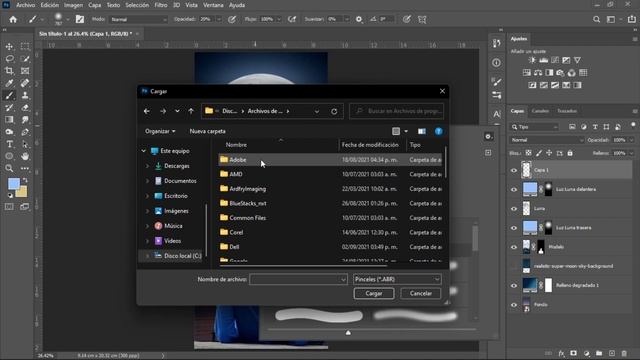This screenshot has width=640, height=360.
Task: Go back in Cargar dialog navigation
Action: point(147,111)
